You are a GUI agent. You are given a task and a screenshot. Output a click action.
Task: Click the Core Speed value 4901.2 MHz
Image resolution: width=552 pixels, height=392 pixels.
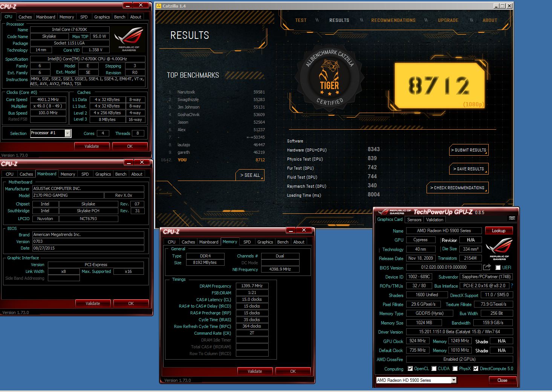[48, 100]
